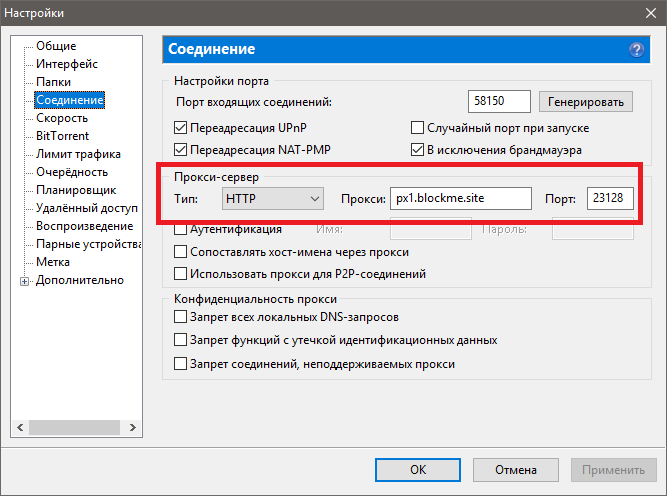Click the proxy Порт field 23128
667x496 pixels.
click(610, 199)
